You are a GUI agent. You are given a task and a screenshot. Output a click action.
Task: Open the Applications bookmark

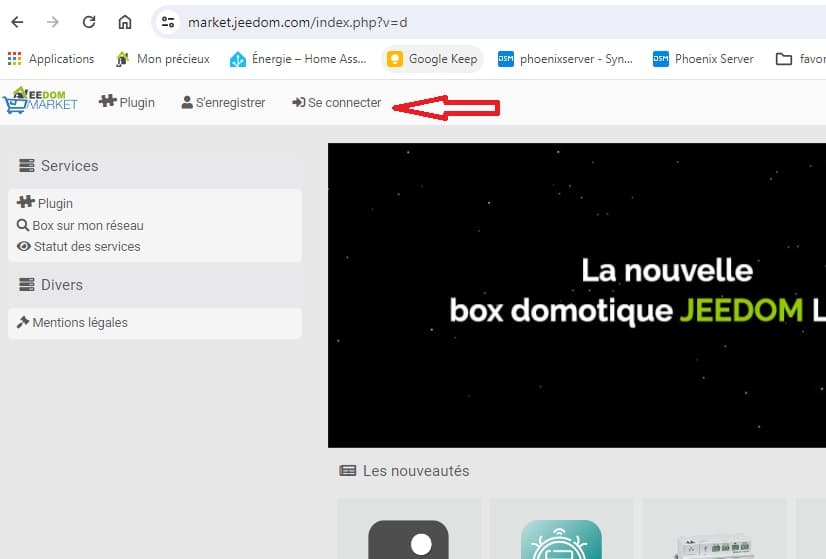point(51,59)
